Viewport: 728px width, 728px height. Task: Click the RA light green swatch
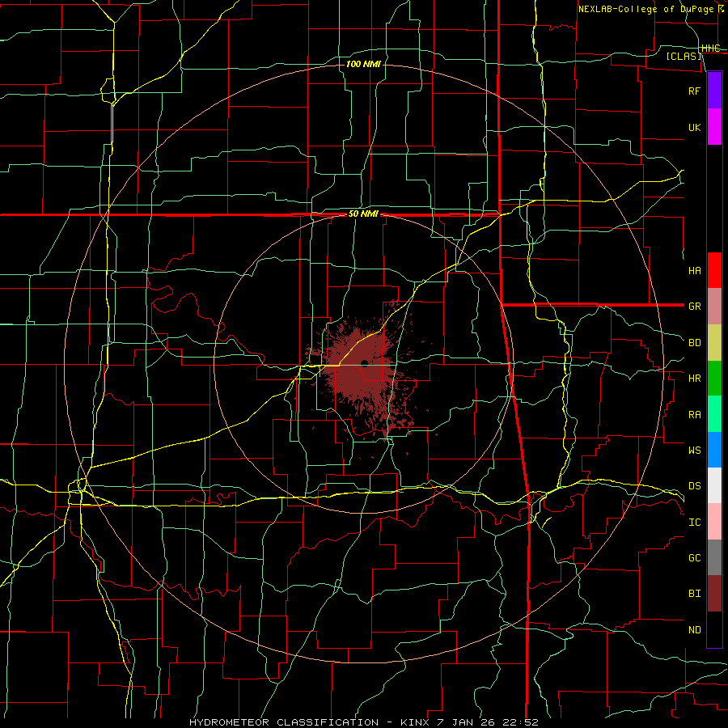click(x=714, y=414)
